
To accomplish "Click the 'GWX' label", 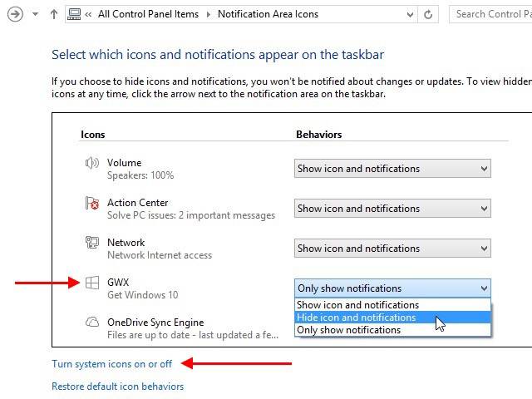I will (x=118, y=283).
